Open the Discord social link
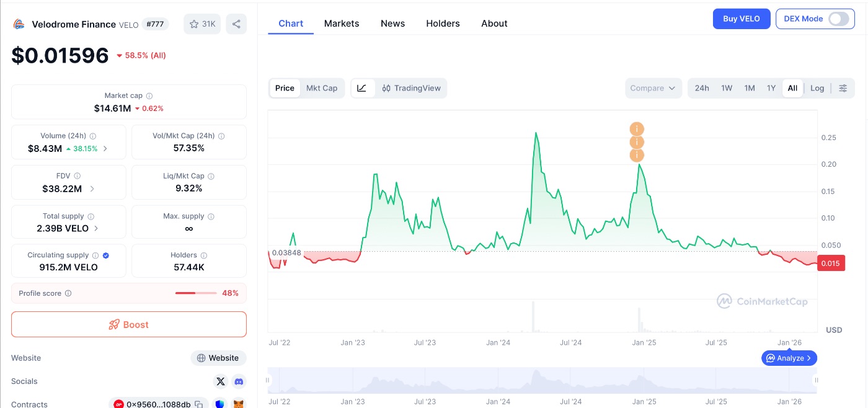Screen dimensions: 868x408 (239, 381)
